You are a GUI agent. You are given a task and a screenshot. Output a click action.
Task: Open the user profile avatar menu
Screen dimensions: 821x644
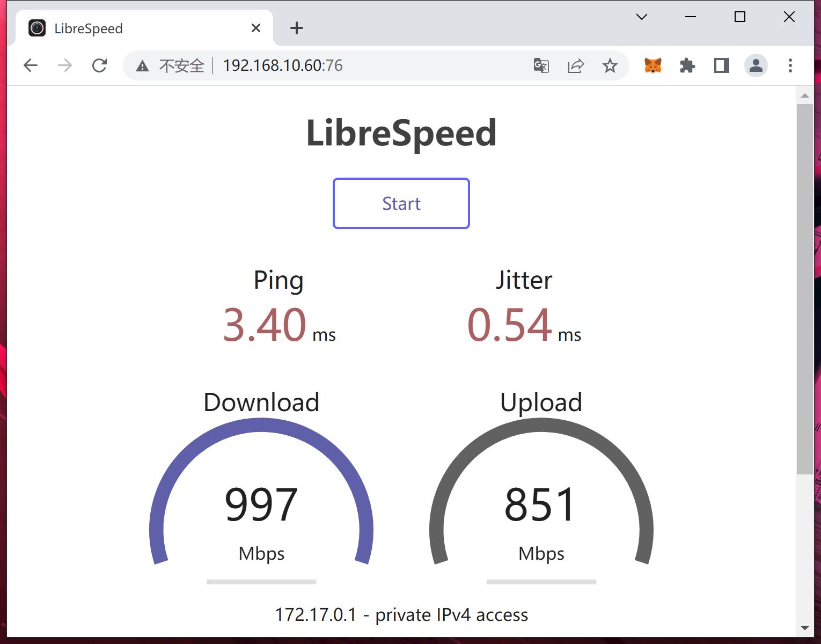756,65
